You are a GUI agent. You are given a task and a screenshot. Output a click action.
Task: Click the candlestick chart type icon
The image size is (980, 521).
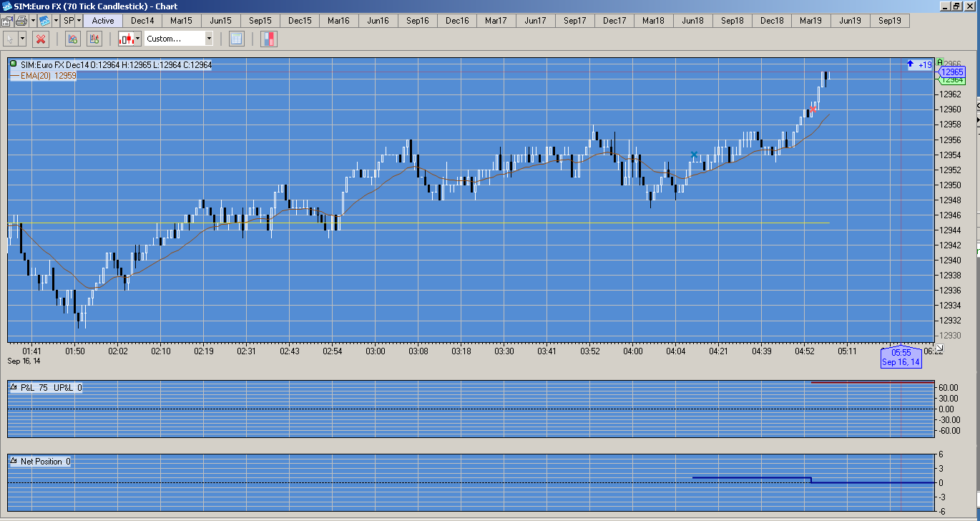point(127,39)
